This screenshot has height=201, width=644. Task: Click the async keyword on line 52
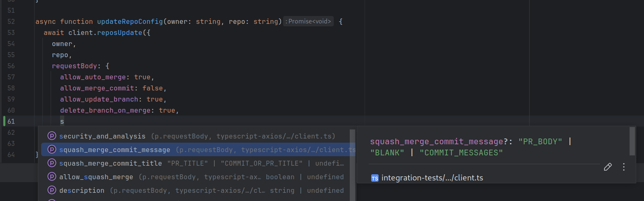46,21
